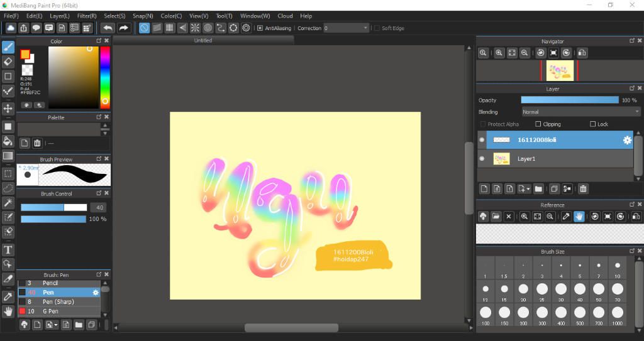The height and width of the screenshot is (341, 644).
Task: Open the Select menu
Action: pyautogui.click(x=114, y=16)
